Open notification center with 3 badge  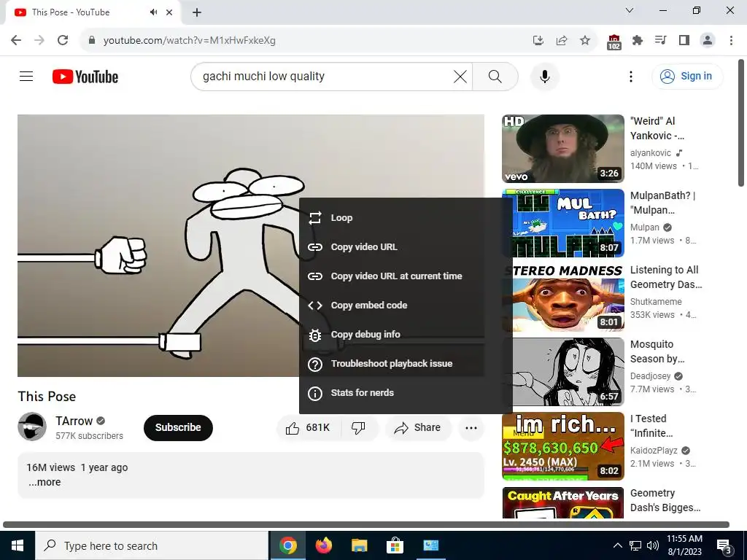click(724, 546)
